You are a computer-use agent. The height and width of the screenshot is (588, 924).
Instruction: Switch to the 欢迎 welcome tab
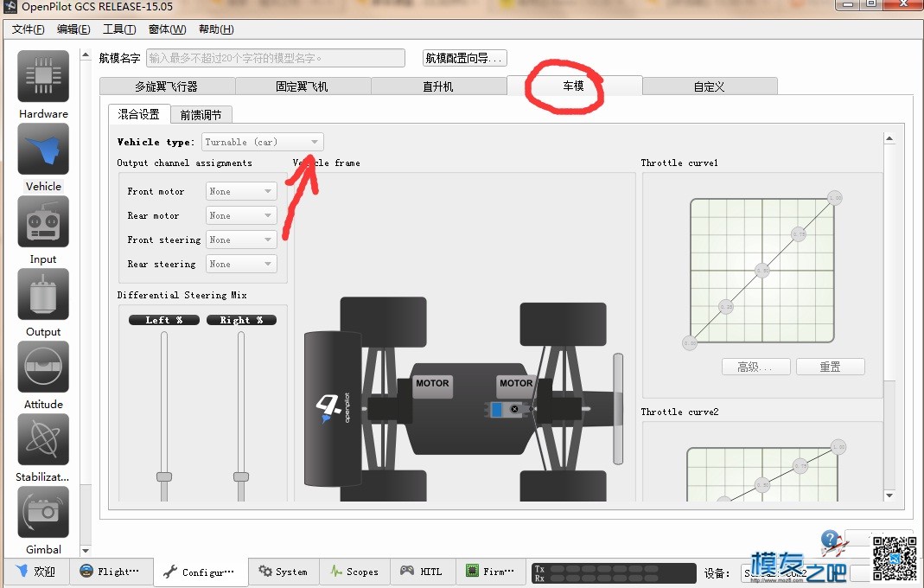[x=36, y=572]
